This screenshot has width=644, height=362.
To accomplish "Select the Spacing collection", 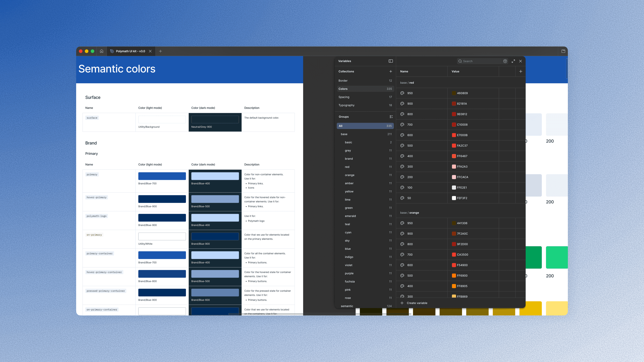I will pos(344,97).
